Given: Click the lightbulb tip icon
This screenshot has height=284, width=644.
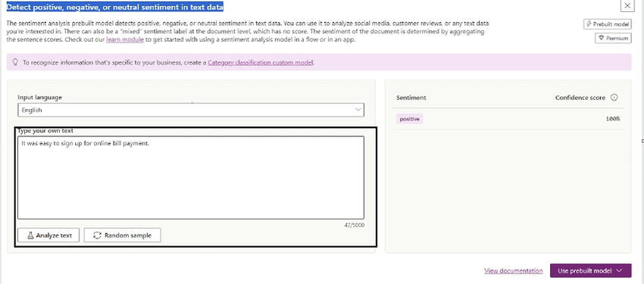Looking at the screenshot, I should (16, 62).
